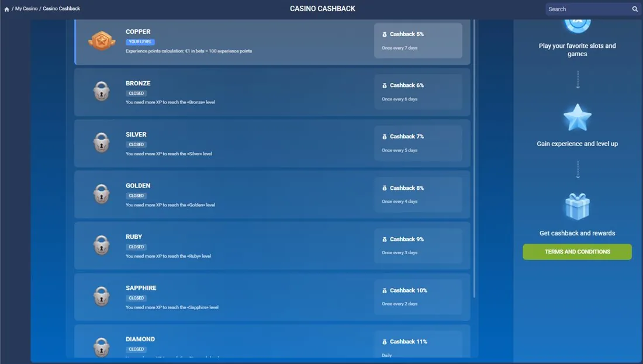Image resolution: width=643 pixels, height=364 pixels.
Task: Click the CLOSED badge under Ruby
Action: coord(136,247)
